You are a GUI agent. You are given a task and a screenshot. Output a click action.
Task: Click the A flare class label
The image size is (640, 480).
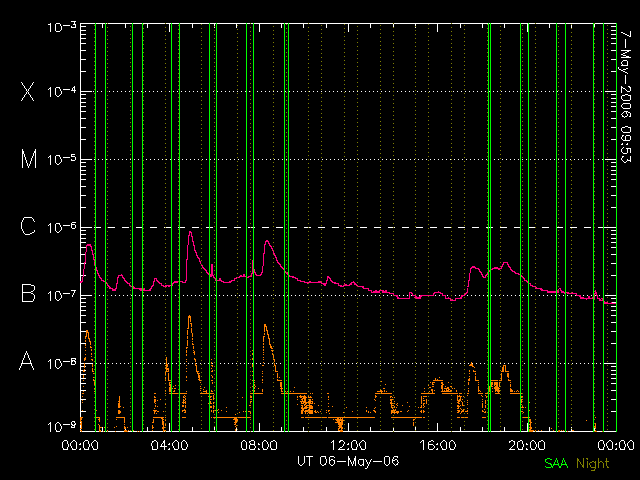27,361
